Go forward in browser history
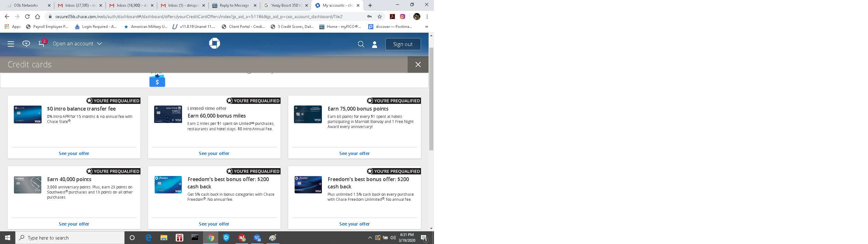This screenshot has height=244, width=868. point(17,17)
